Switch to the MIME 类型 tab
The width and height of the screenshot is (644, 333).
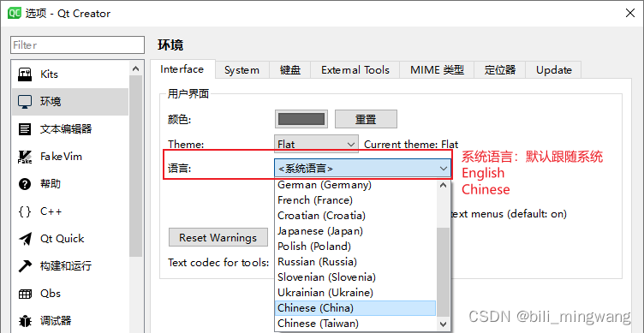click(x=437, y=70)
